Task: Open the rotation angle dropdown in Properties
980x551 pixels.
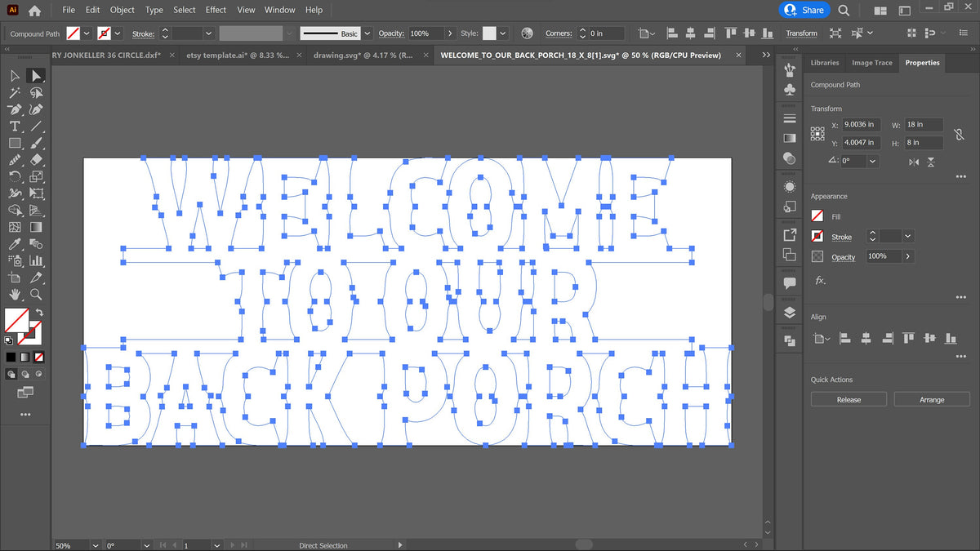Action: pyautogui.click(x=873, y=162)
